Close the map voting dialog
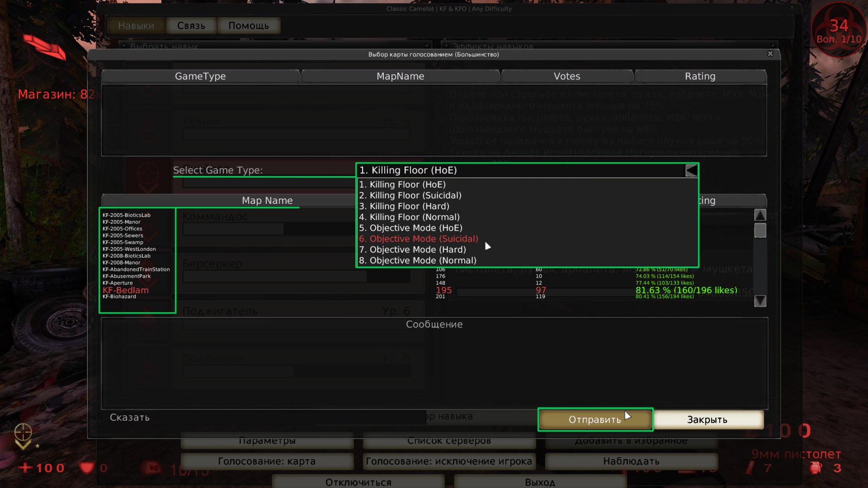This screenshot has height=488, width=868. pos(770,54)
